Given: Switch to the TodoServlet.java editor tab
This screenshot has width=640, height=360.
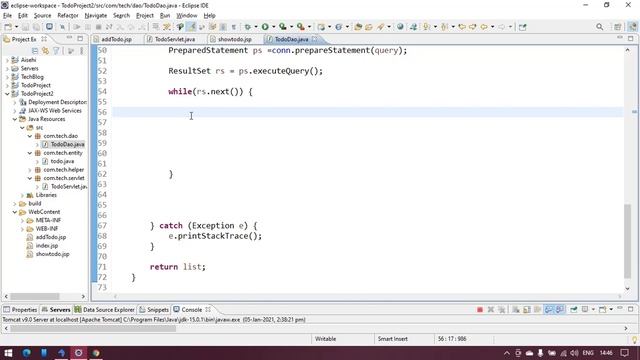Looking at the screenshot, I should click(x=175, y=39).
